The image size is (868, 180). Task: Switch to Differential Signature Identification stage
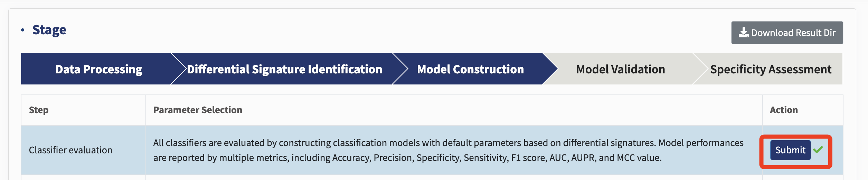click(x=284, y=69)
